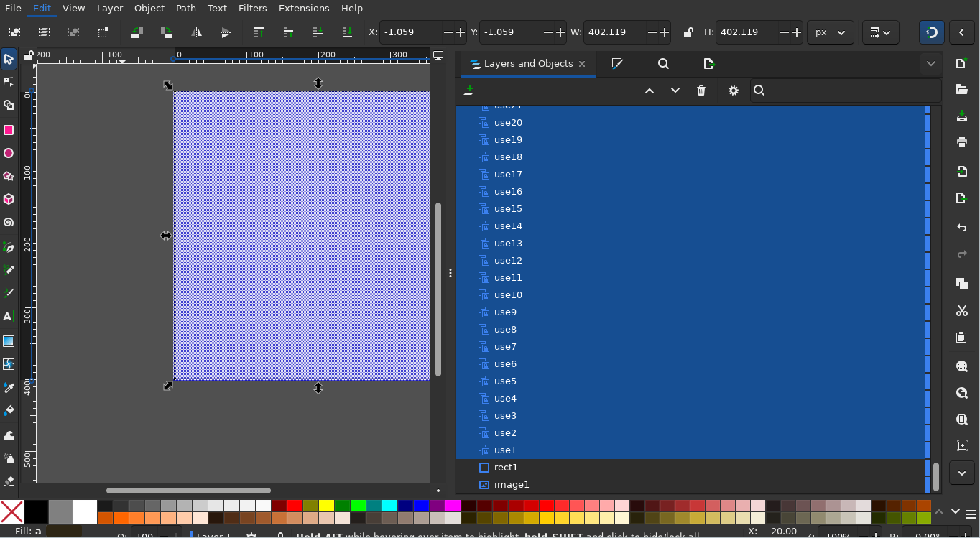Click the Print icon
The width and height of the screenshot is (980, 538).
point(962,142)
